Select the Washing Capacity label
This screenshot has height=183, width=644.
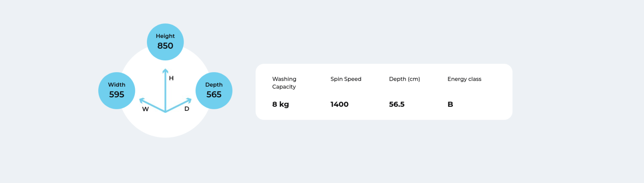click(284, 83)
